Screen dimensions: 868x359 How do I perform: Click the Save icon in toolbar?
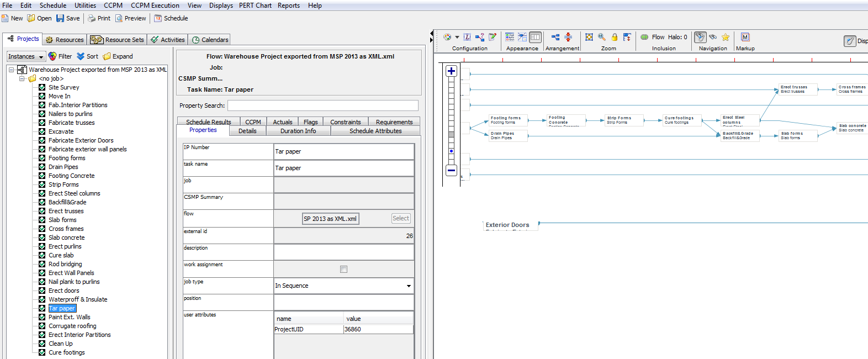coord(60,18)
